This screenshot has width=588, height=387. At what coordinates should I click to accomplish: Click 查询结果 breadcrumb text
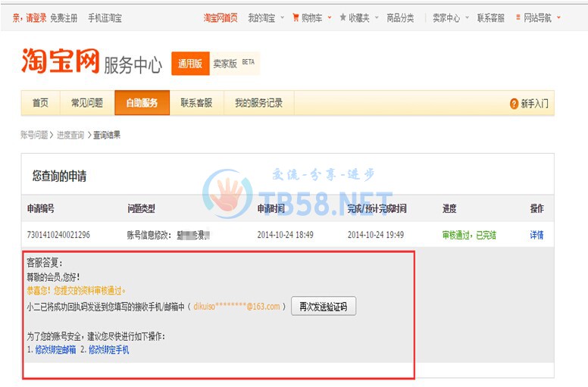[x=107, y=135]
